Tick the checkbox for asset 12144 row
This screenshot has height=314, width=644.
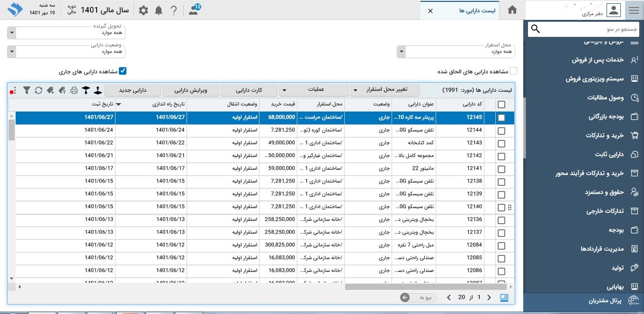pyautogui.click(x=501, y=131)
